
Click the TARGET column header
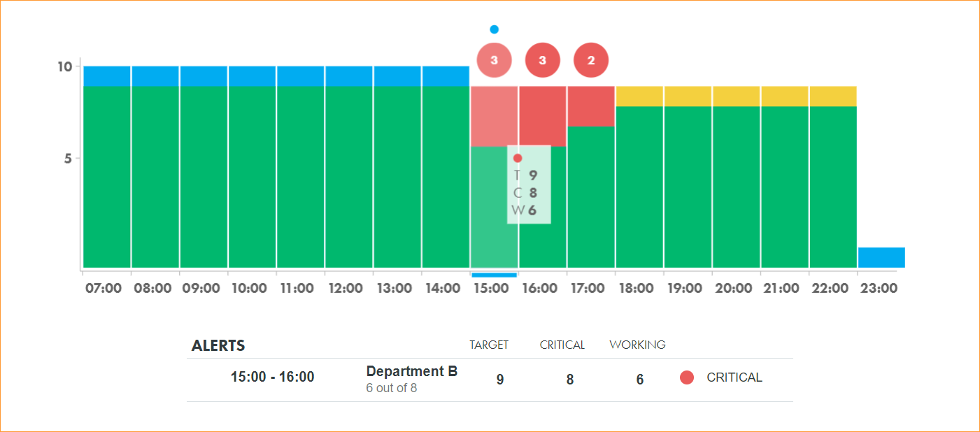coord(489,345)
